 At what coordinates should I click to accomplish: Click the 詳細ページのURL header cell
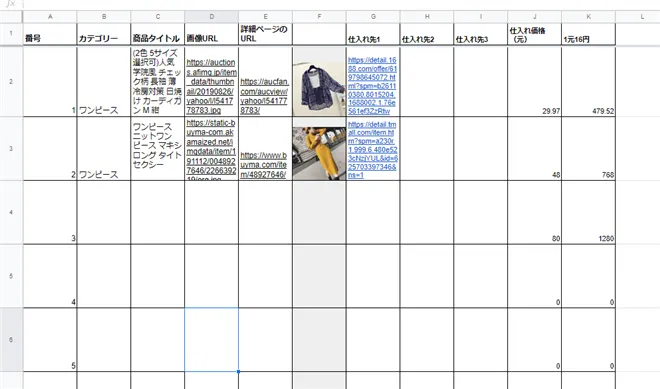(x=265, y=34)
